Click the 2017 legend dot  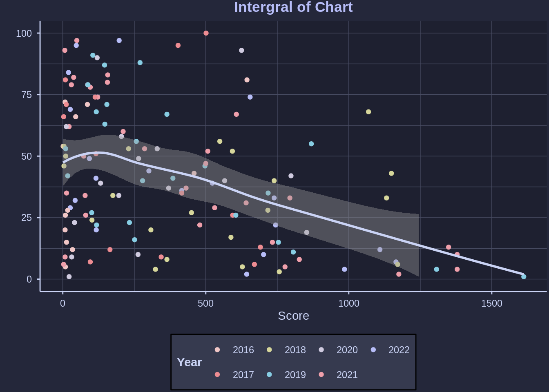coord(217,375)
